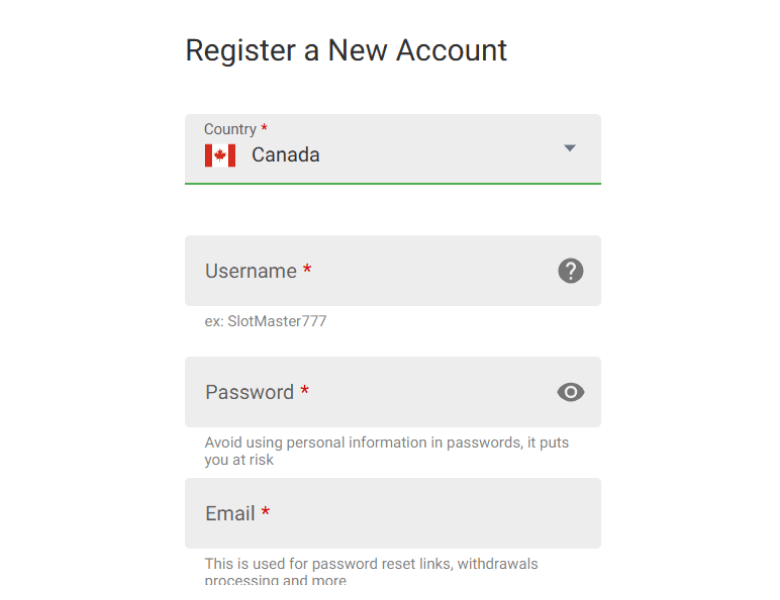This screenshot has height=600, width=780.
Task: Click the red asterisk beside Username
Action: point(307,270)
